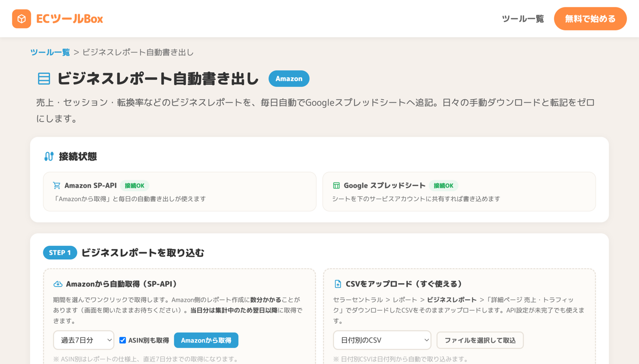The image size is (639, 364).
Task: Click the report list icon beside the page title
Action: 44,79
